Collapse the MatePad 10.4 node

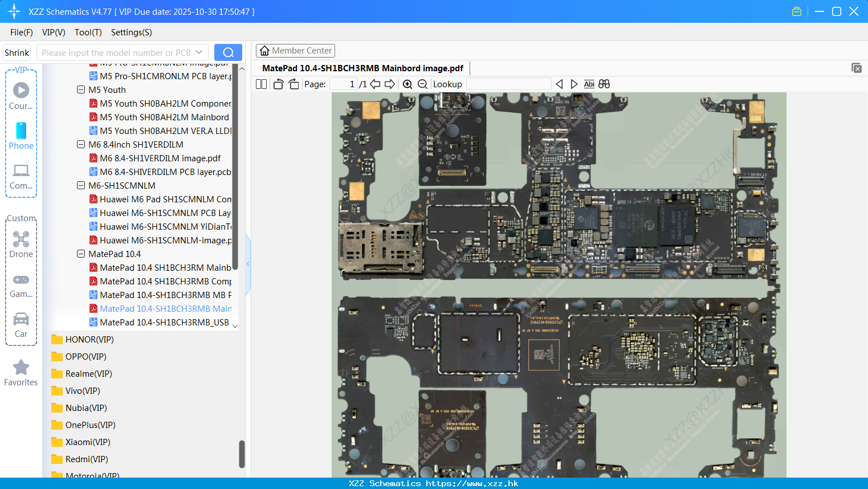pos(81,254)
